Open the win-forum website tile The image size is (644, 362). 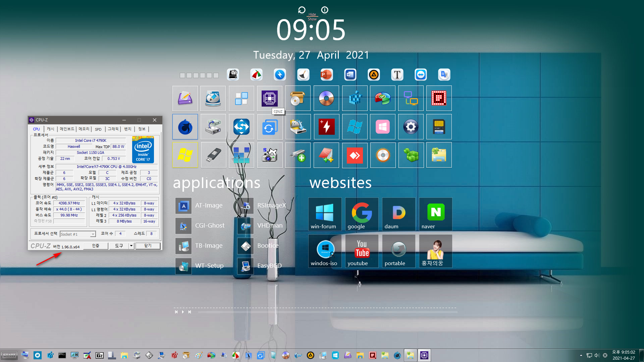(x=325, y=214)
